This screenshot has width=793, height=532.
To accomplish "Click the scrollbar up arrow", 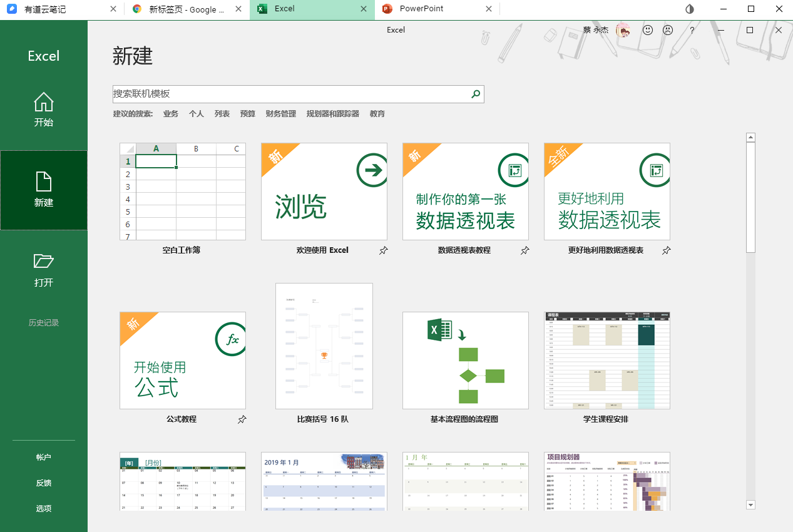I will [751, 138].
